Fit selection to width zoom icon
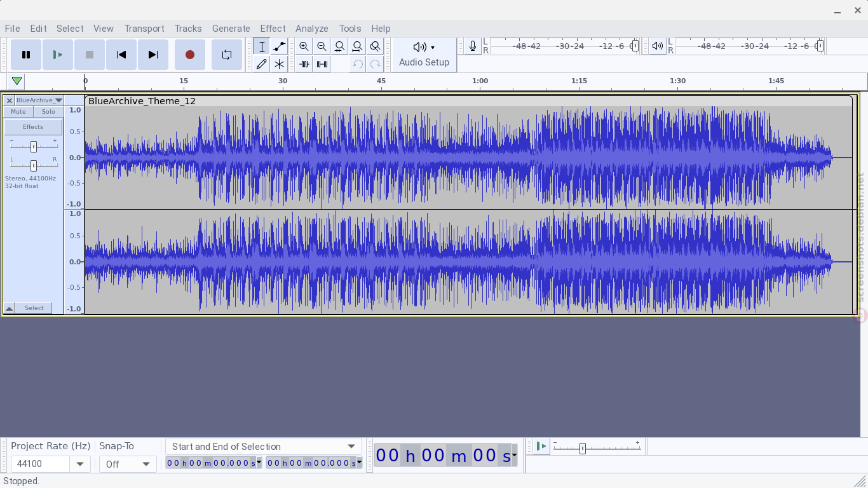The height and width of the screenshot is (488, 868). [x=340, y=46]
